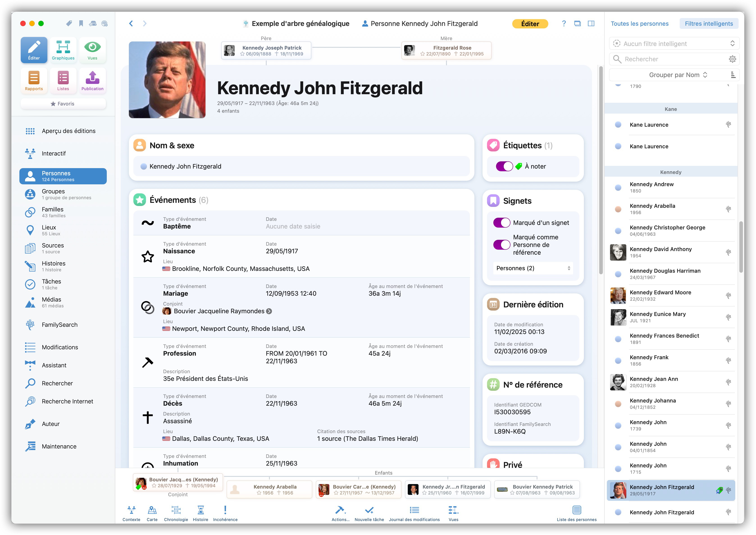Open spouse arrow next to Bouvier Jacqueline Raymondes
Viewport: 756px width, 535px height.
(269, 311)
